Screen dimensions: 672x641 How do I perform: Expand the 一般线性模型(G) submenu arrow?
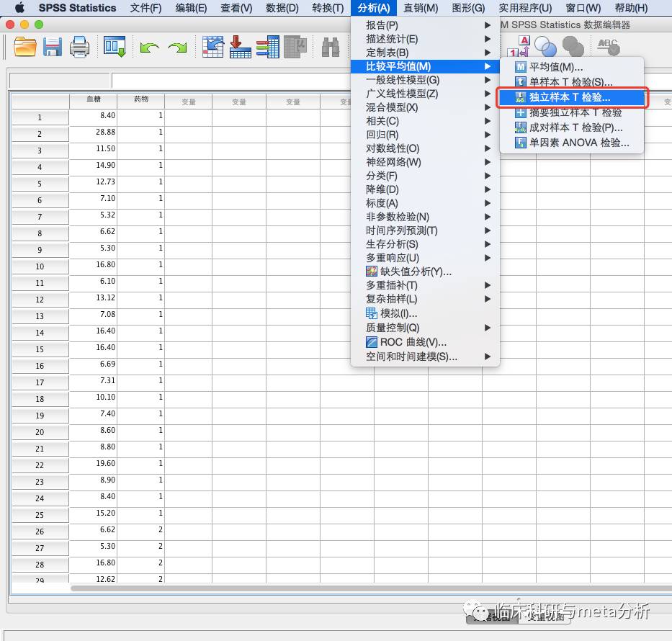tap(488, 80)
